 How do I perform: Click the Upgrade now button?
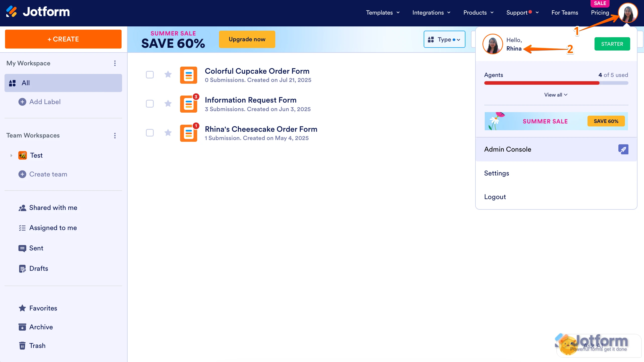coord(247,39)
